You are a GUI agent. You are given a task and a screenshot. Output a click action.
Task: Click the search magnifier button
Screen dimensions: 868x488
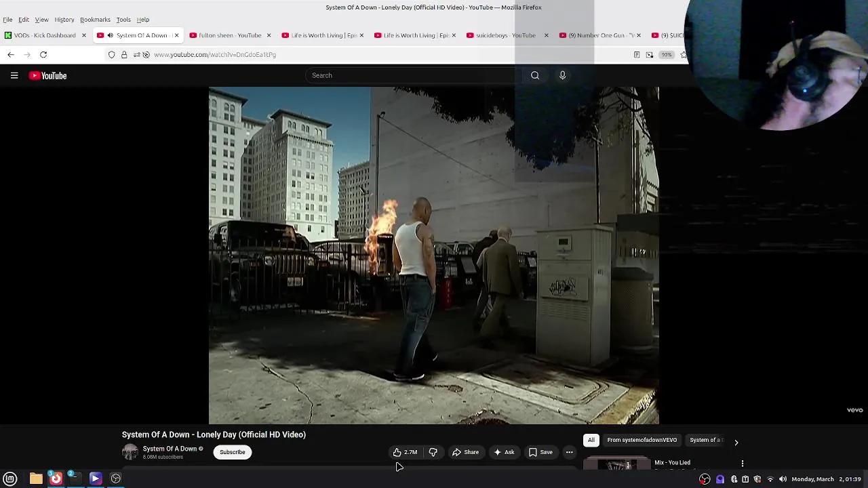point(535,75)
